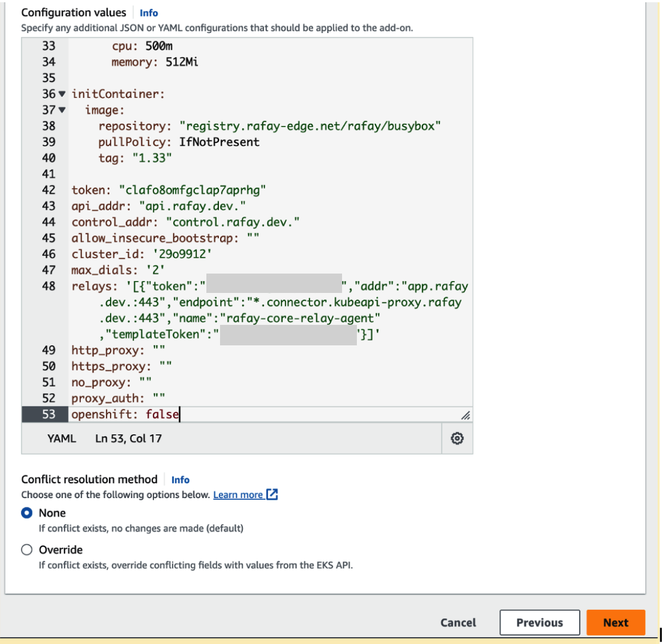This screenshot has height=644, width=667.
Task: Click the Next button
Action: (x=616, y=622)
